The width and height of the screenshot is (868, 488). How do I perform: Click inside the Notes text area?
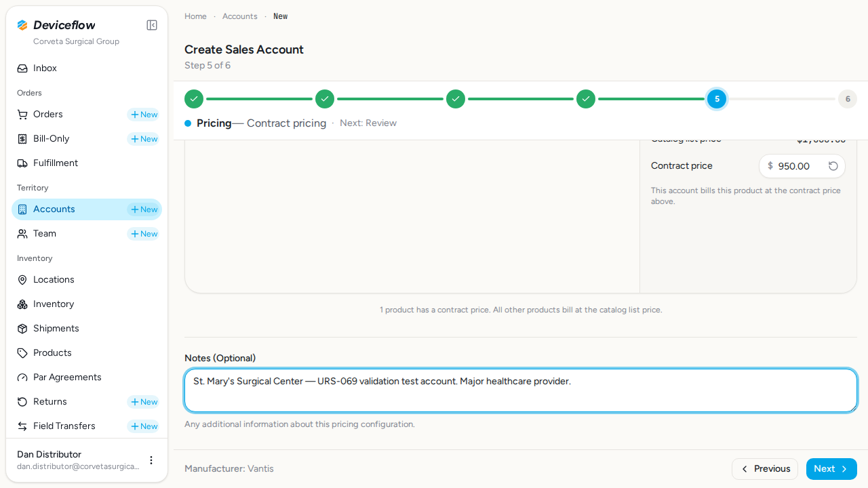[x=521, y=390]
